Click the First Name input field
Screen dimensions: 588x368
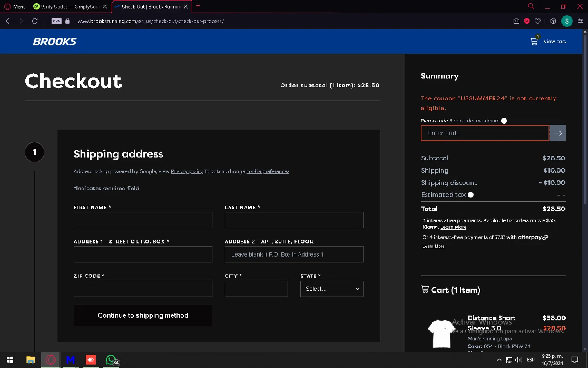tap(143, 220)
